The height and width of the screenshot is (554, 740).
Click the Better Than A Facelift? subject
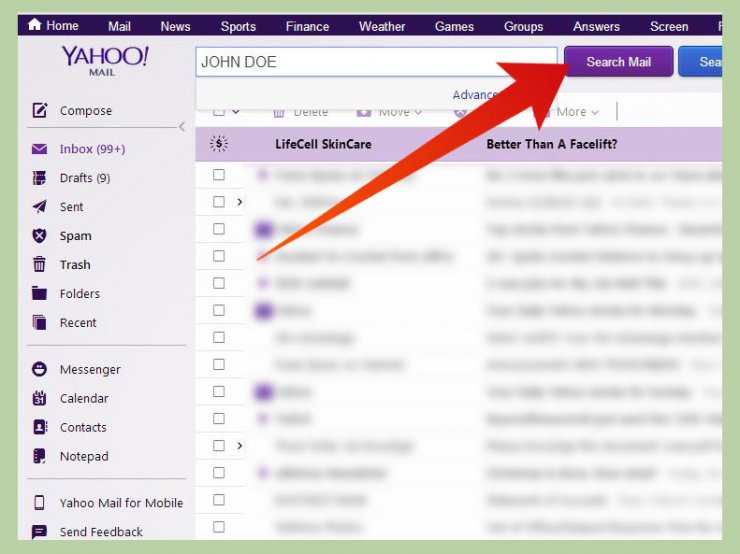click(552, 144)
